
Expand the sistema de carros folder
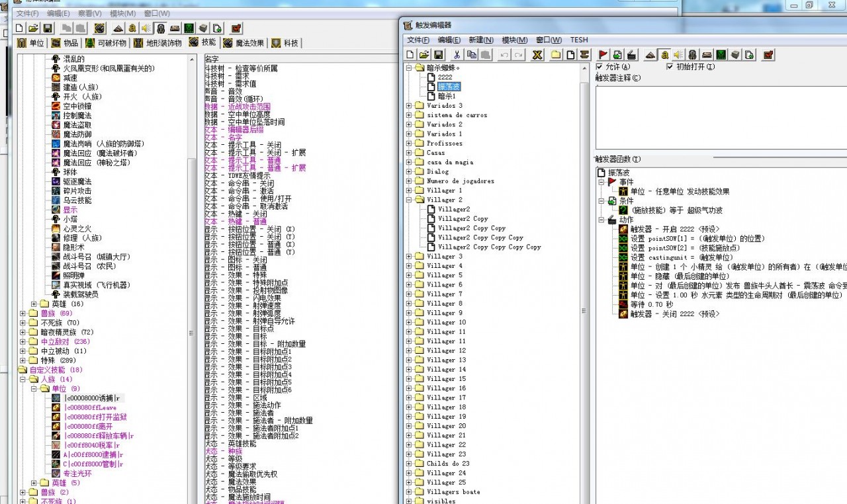coord(409,115)
